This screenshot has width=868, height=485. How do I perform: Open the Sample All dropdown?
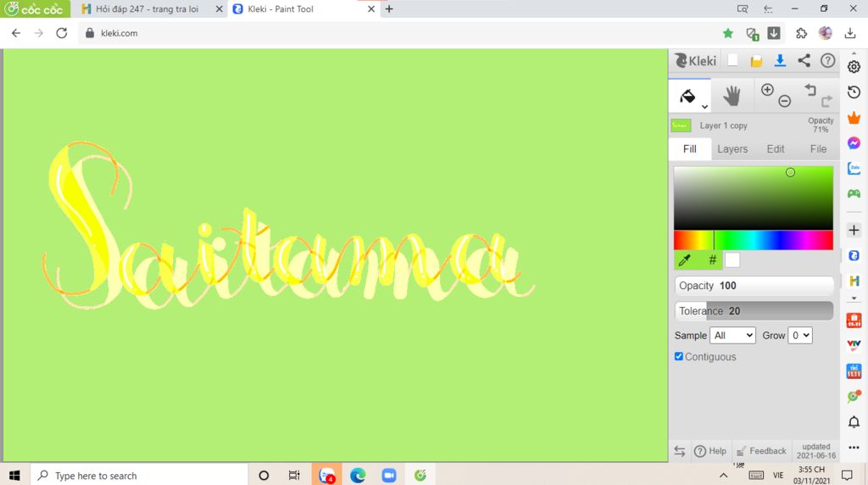tap(732, 336)
